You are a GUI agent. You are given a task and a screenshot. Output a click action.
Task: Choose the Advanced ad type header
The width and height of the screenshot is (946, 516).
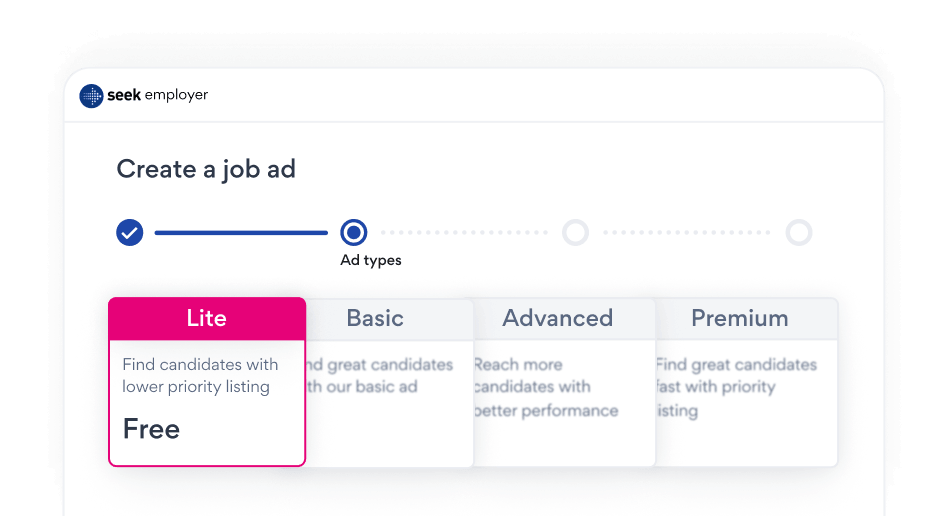[557, 319]
